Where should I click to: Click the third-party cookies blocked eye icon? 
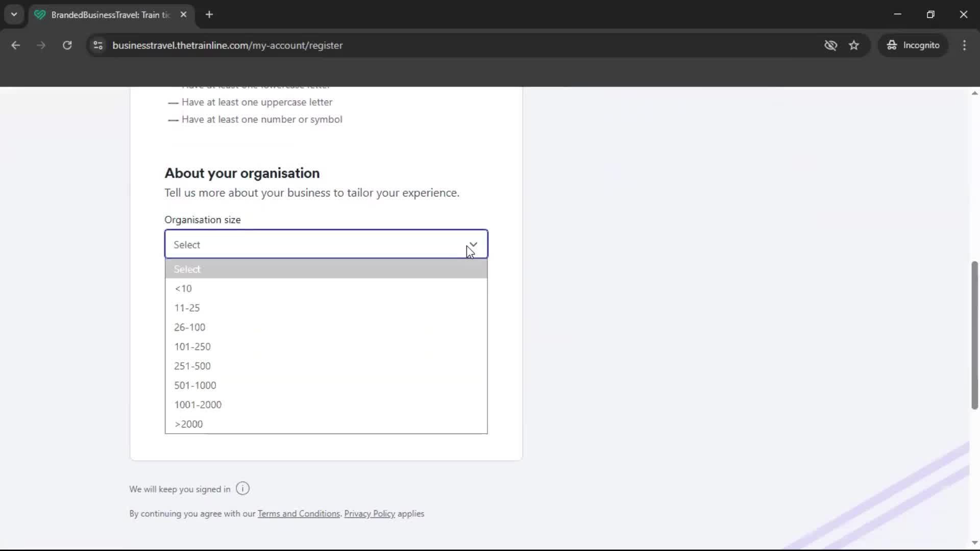(x=831, y=45)
